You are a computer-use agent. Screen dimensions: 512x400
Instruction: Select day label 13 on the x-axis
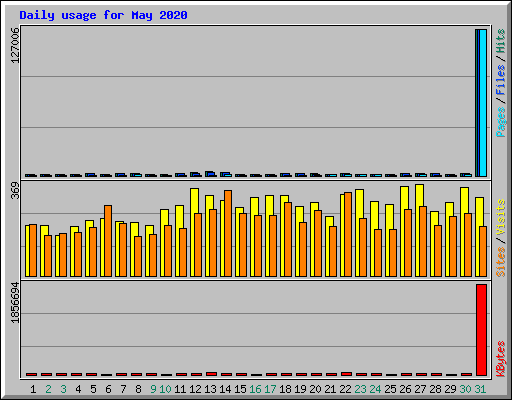pos(210,389)
